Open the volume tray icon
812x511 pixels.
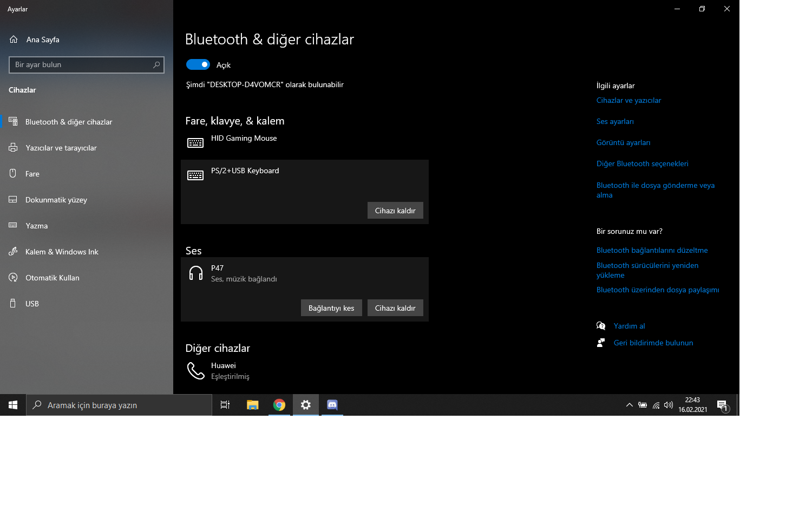pyautogui.click(x=669, y=405)
